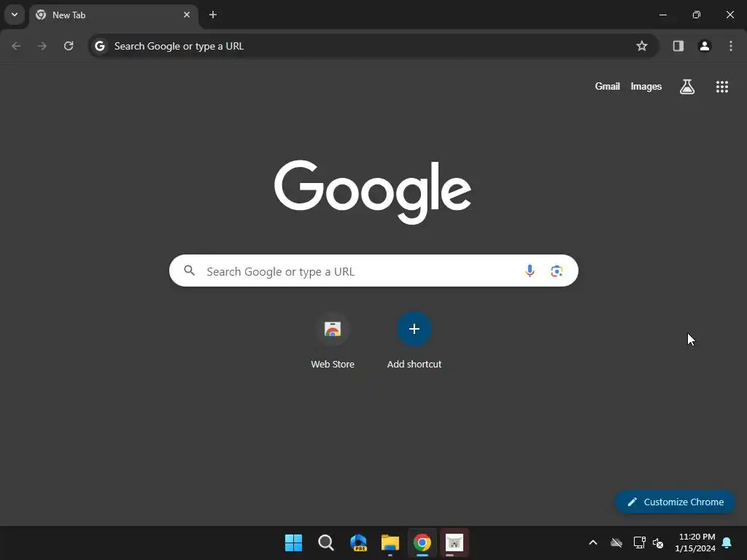Search by image with Google Lens
This screenshot has height=560, width=747.
click(557, 271)
